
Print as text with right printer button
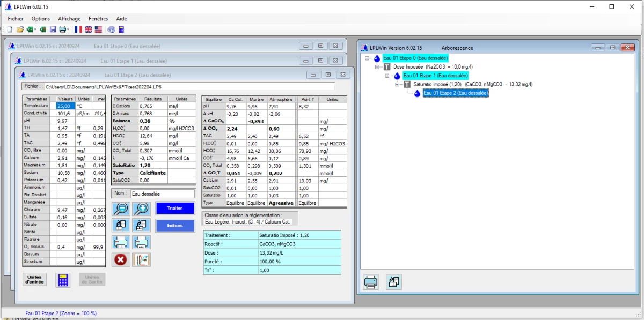tap(142, 242)
